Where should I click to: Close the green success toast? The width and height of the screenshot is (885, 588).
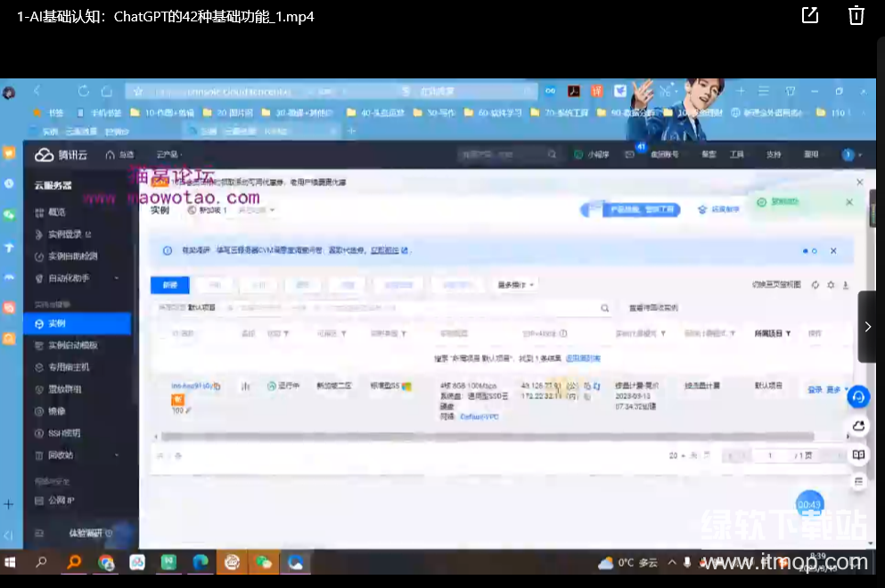(849, 202)
